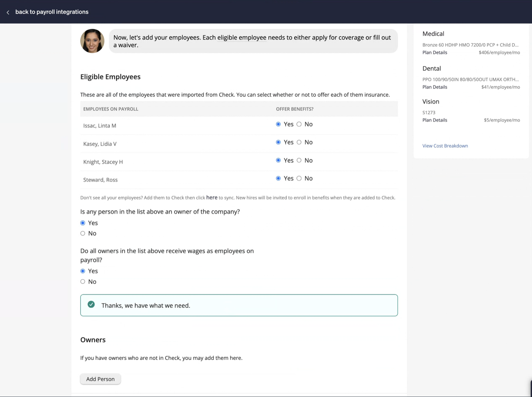Click the Bronze 60 HDHP HMO plan name
Viewport: 532px width, 397px height.
pos(470,45)
